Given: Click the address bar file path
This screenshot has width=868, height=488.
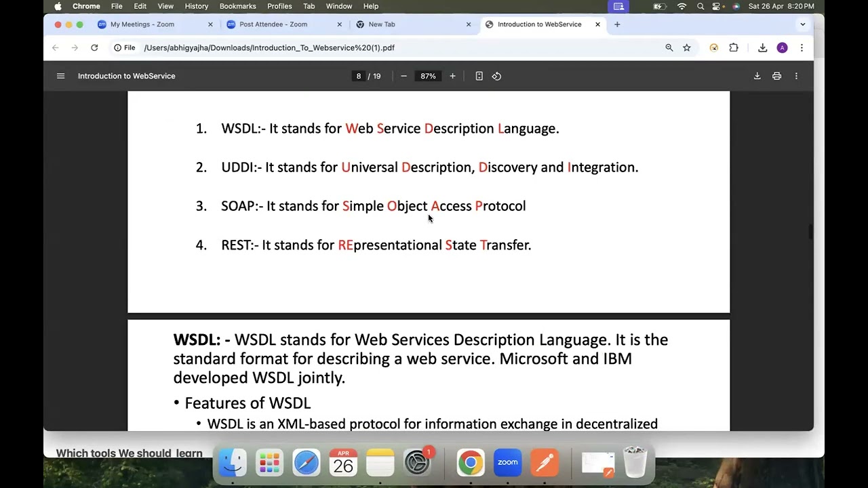Looking at the screenshot, I should (269, 47).
